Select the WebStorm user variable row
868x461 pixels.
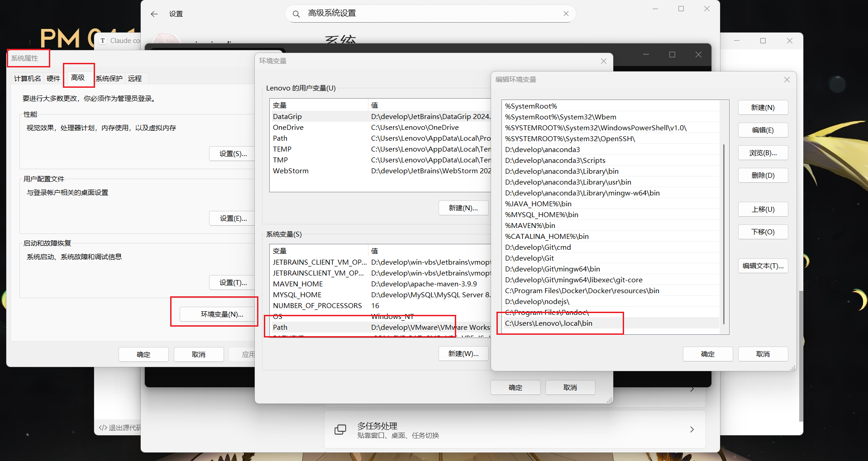click(x=381, y=171)
